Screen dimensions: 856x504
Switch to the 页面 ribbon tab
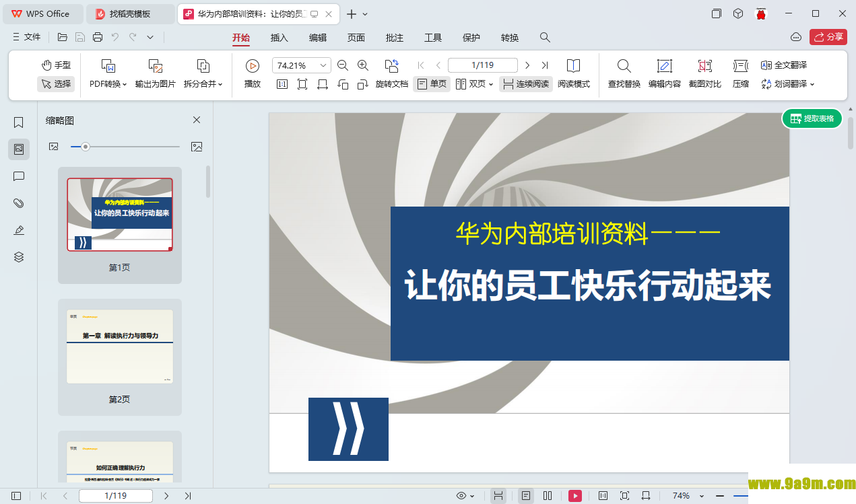click(x=356, y=38)
